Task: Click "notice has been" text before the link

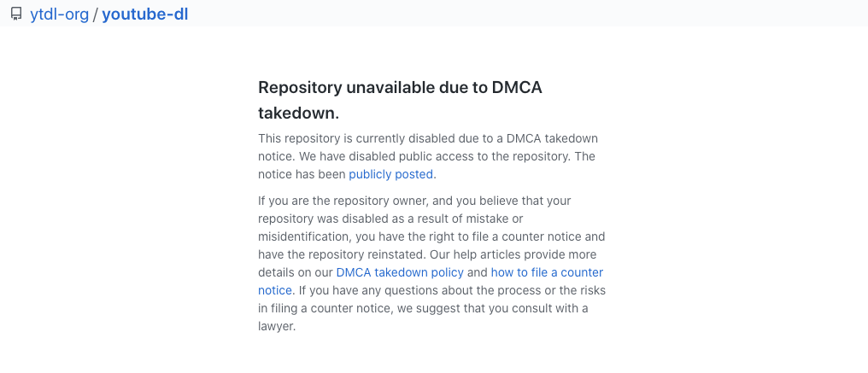Action: click(x=302, y=174)
